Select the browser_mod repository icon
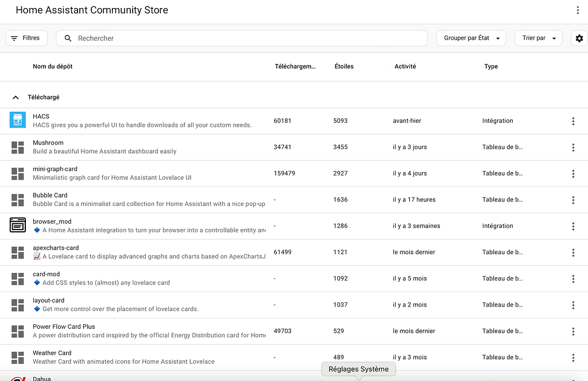 (17, 226)
